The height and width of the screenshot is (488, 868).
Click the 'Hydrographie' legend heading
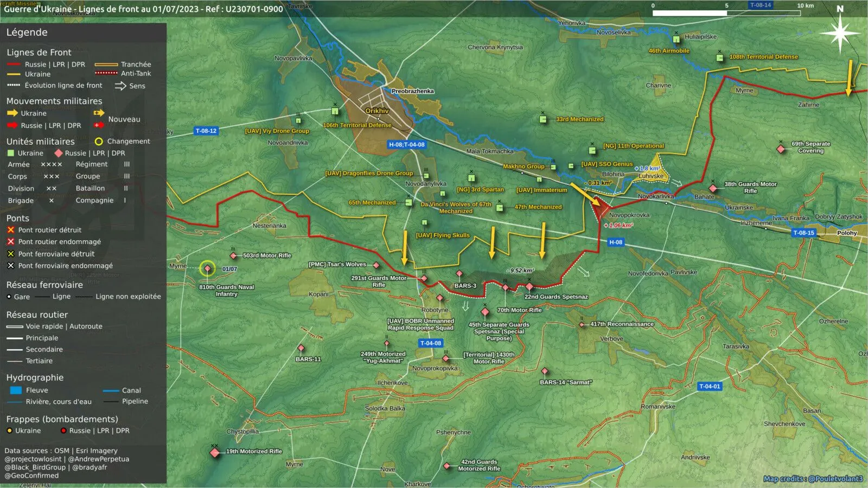pyautogui.click(x=35, y=377)
